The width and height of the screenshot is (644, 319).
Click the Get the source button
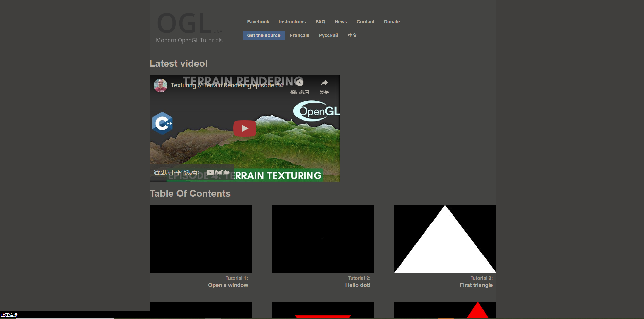(264, 35)
